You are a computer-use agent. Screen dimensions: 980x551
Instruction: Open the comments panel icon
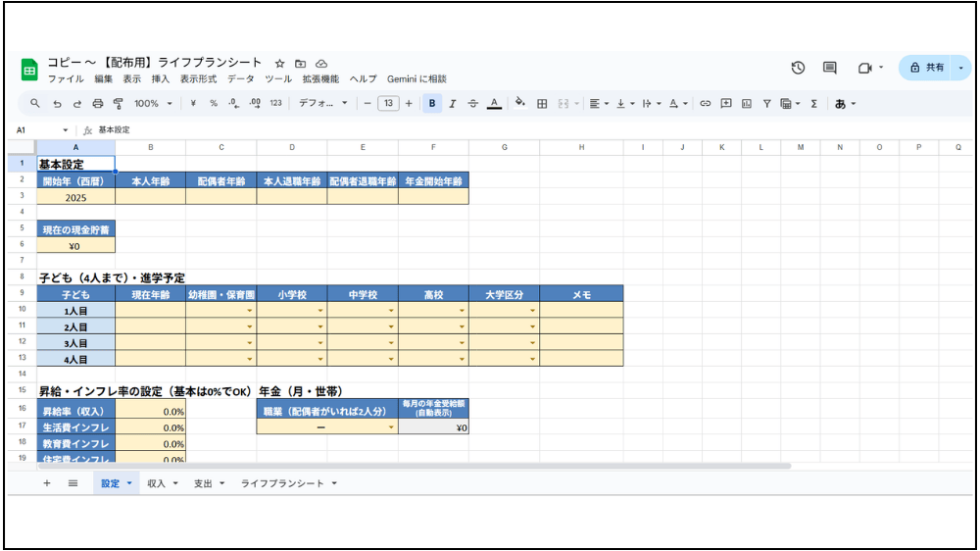[x=829, y=68]
